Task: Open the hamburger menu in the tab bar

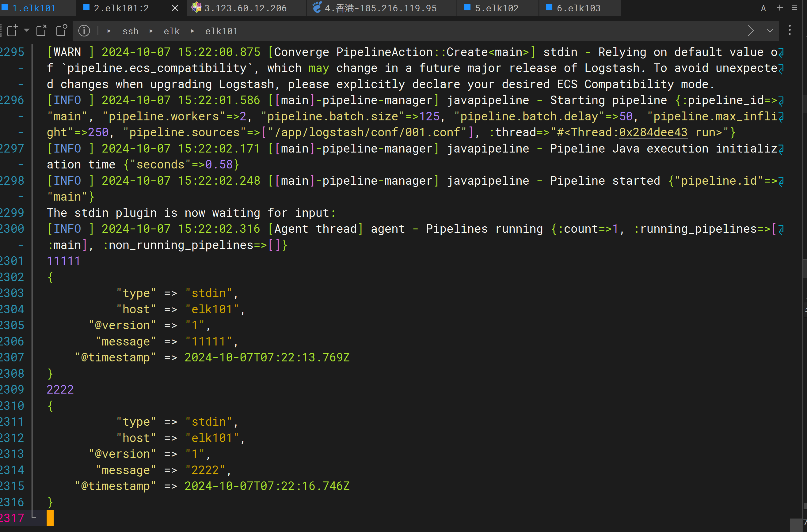Action: pos(794,7)
